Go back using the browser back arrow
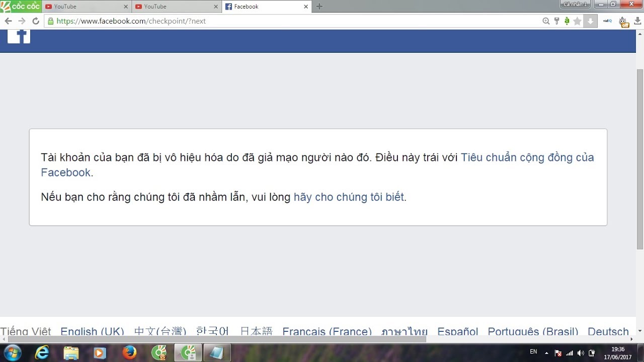The image size is (644, 362). (x=8, y=21)
